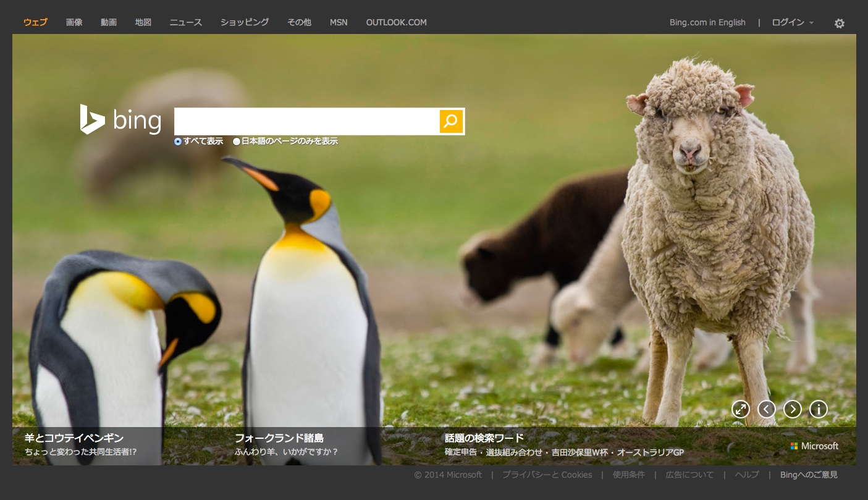868x500 pixels.
Task: Click the Bing logo
Action: [x=121, y=120]
